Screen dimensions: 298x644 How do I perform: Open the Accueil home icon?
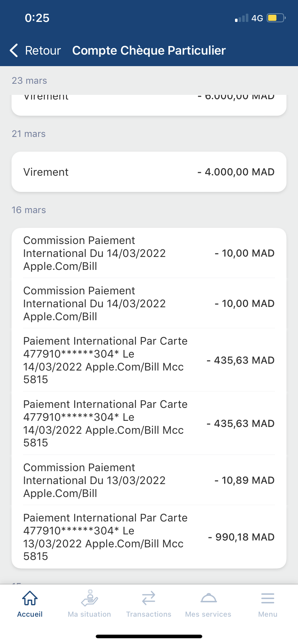pos(30,598)
